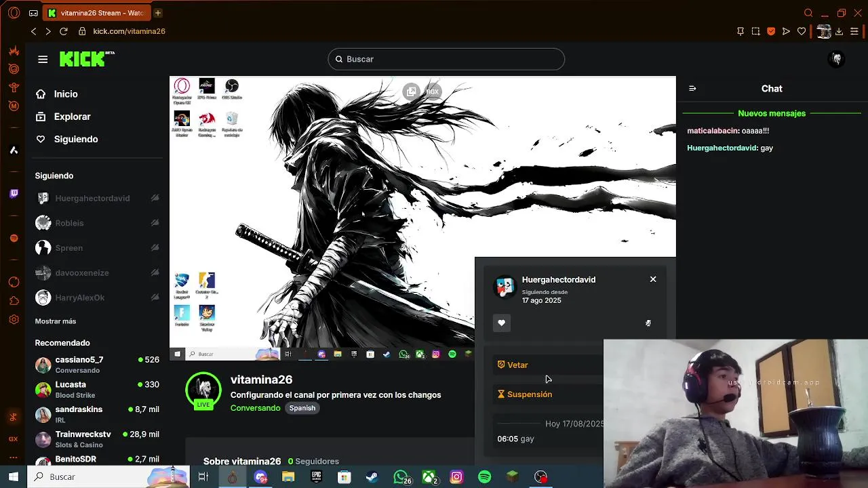Expand followed list with Mostrar más

click(x=56, y=321)
